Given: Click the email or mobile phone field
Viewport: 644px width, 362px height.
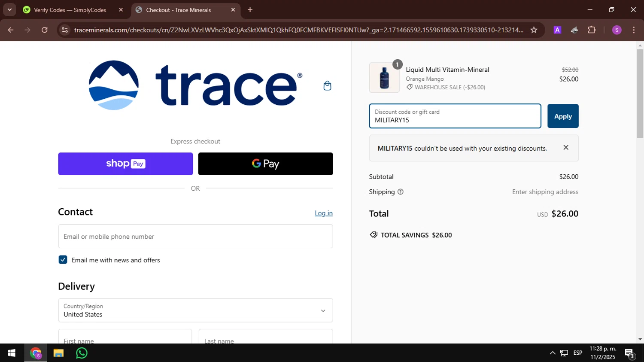Looking at the screenshot, I should pos(195,236).
